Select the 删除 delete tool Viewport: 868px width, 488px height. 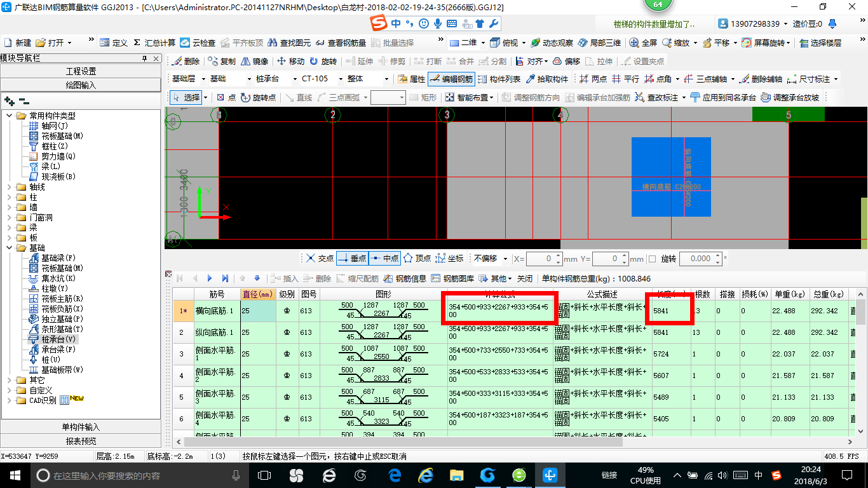[x=186, y=62]
